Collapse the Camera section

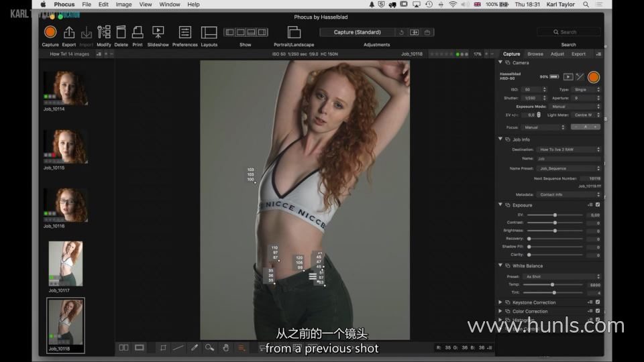500,62
